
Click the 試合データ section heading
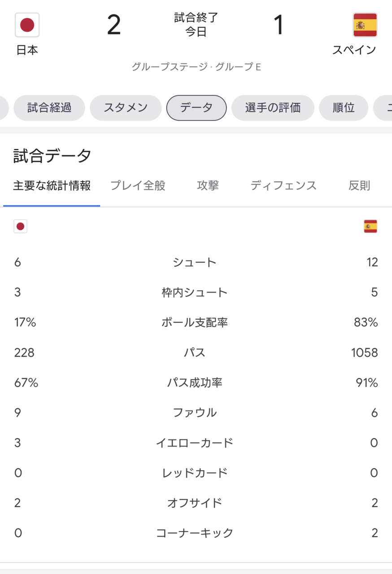[x=52, y=156]
